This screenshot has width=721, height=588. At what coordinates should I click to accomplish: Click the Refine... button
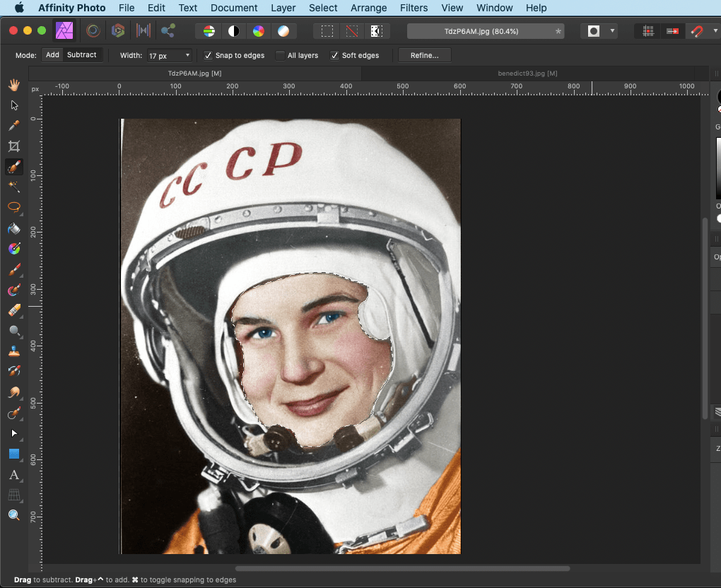424,55
